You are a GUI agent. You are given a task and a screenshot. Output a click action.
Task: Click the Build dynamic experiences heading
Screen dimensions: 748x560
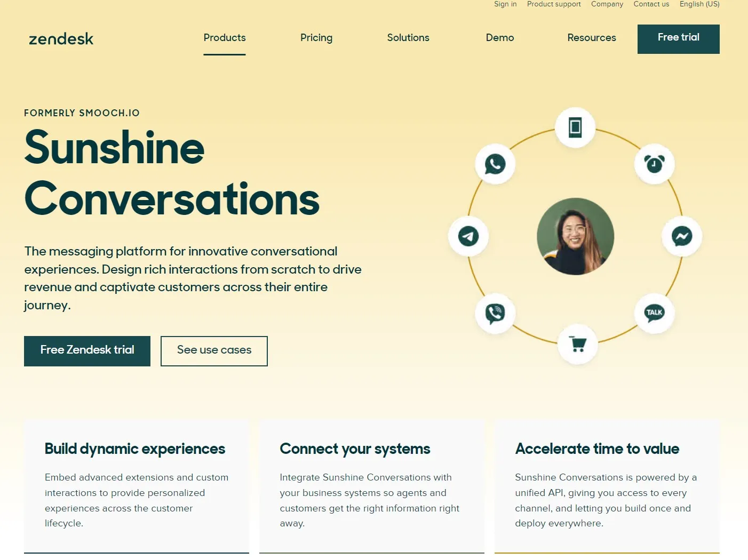(x=135, y=449)
